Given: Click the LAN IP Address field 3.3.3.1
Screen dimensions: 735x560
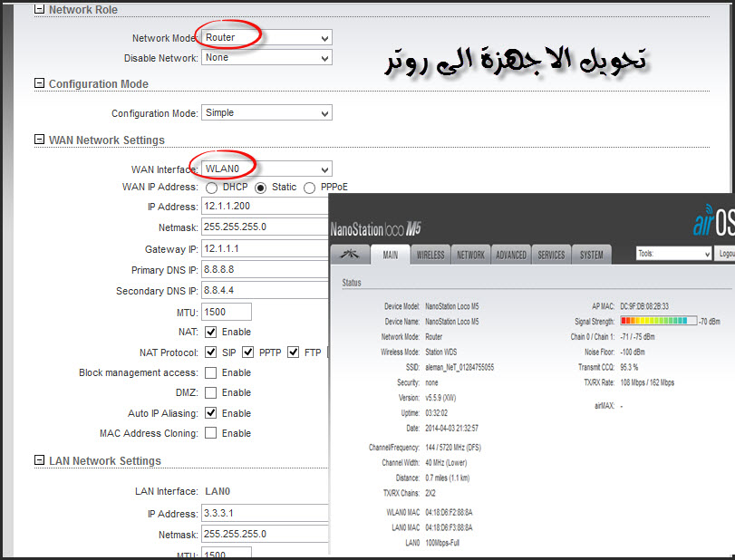Looking at the screenshot, I should (x=265, y=513).
